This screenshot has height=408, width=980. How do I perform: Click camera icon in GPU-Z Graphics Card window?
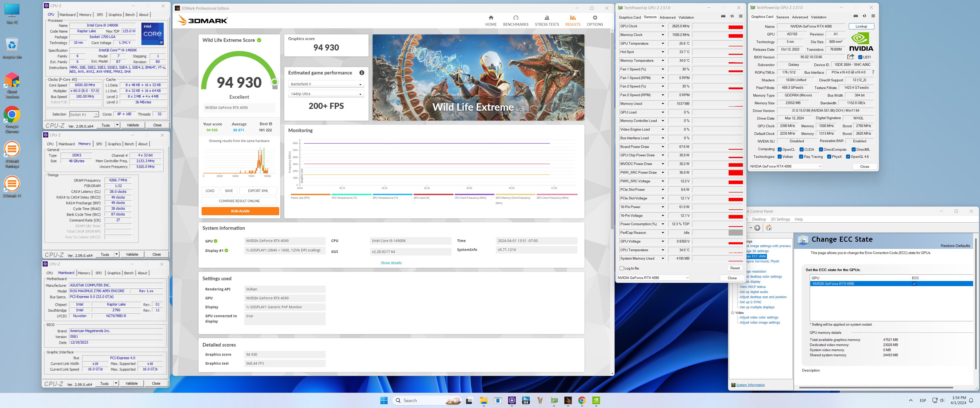(x=855, y=16)
